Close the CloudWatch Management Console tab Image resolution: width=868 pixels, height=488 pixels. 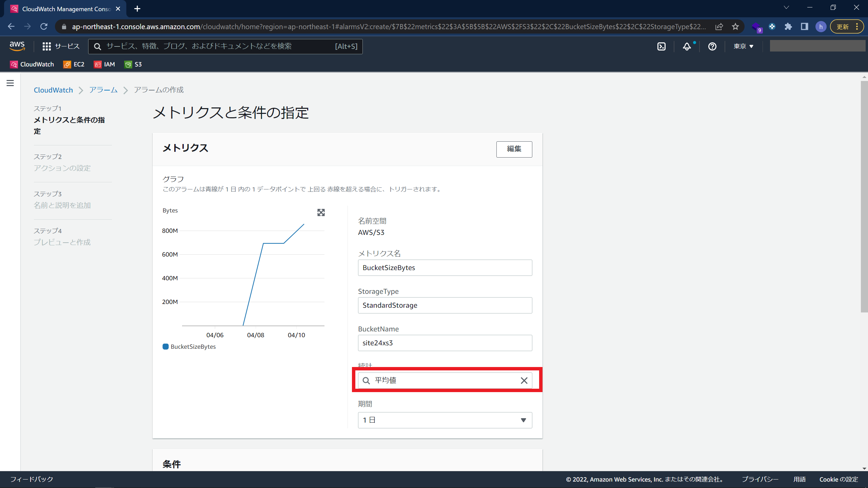pos(118,9)
